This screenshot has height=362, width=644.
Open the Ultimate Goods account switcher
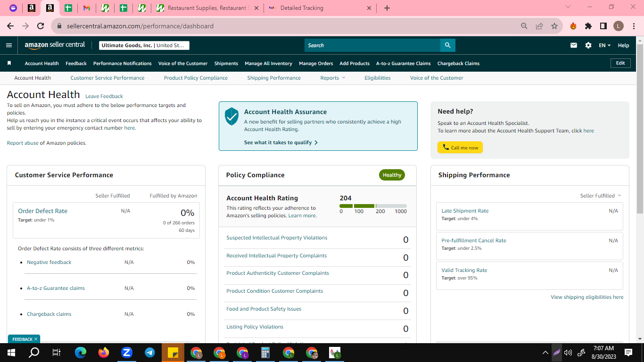point(144,45)
